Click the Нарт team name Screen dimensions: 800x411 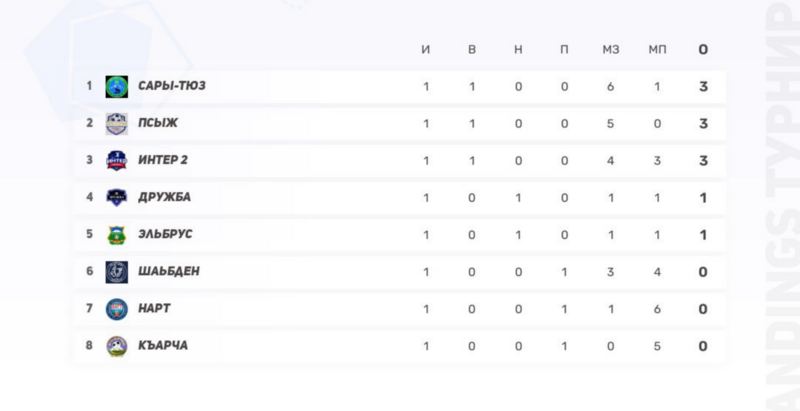tap(157, 309)
